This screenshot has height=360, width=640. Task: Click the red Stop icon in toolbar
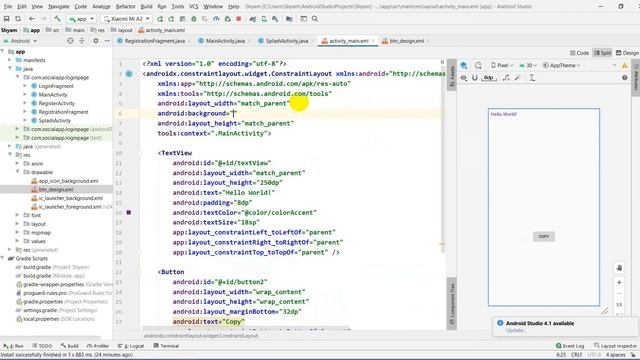coord(239,19)
